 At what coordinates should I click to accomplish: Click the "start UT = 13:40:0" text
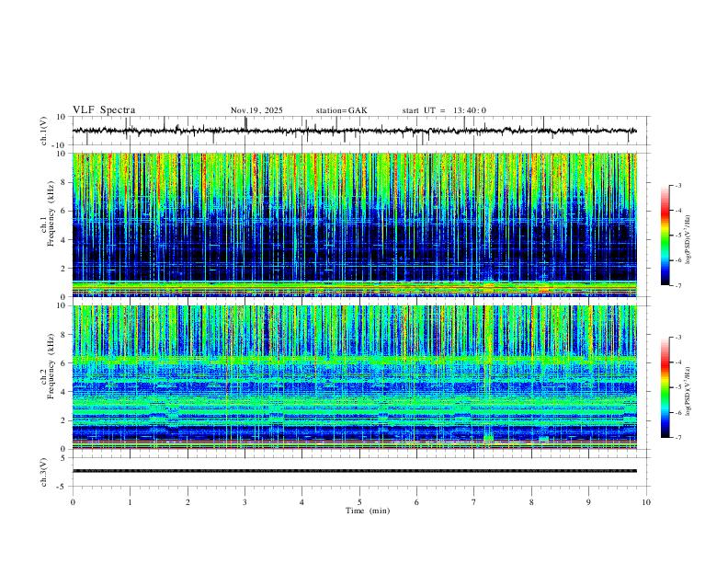pos(444,110)
